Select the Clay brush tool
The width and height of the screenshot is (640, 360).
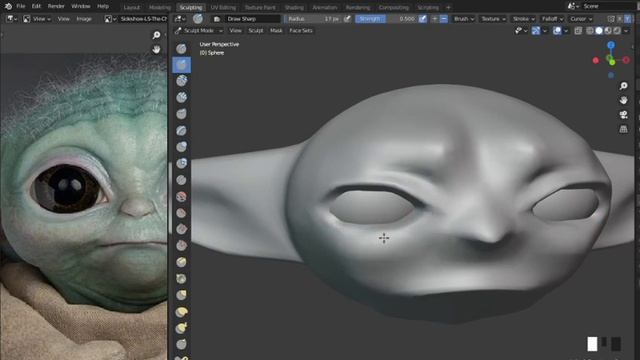(x=181, y=81)
